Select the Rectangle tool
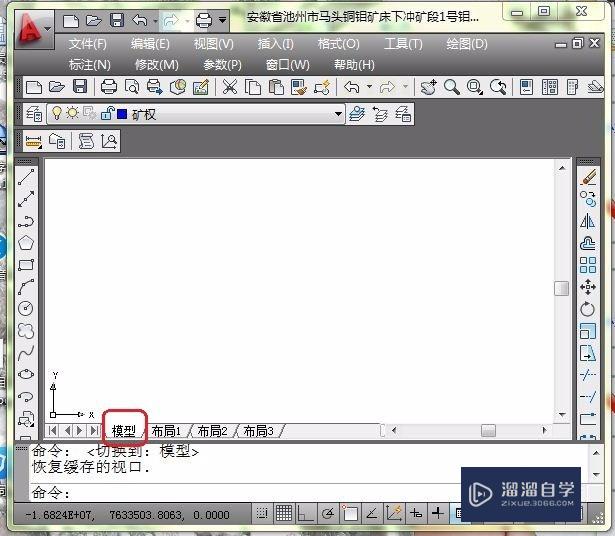 (26, 265)
